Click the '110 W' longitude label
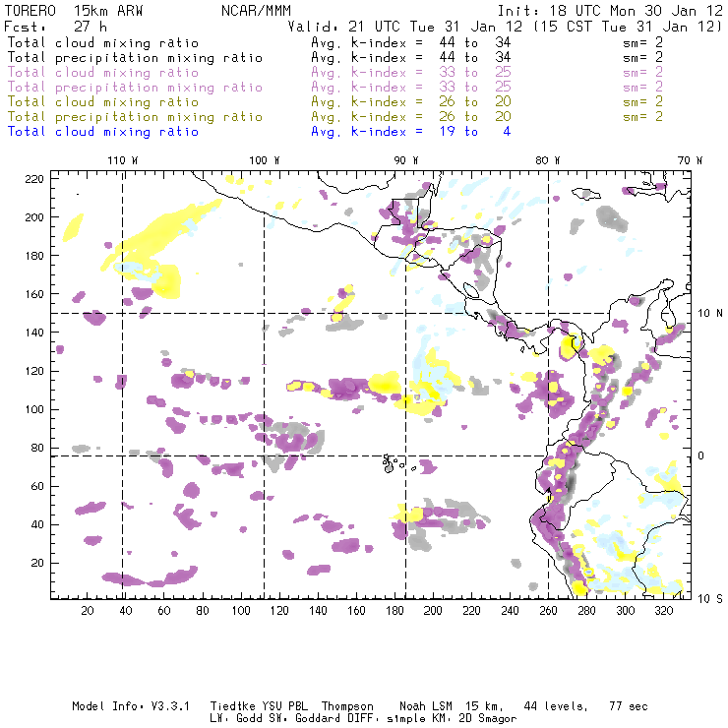728x728 pixels. tap(123, 160)
